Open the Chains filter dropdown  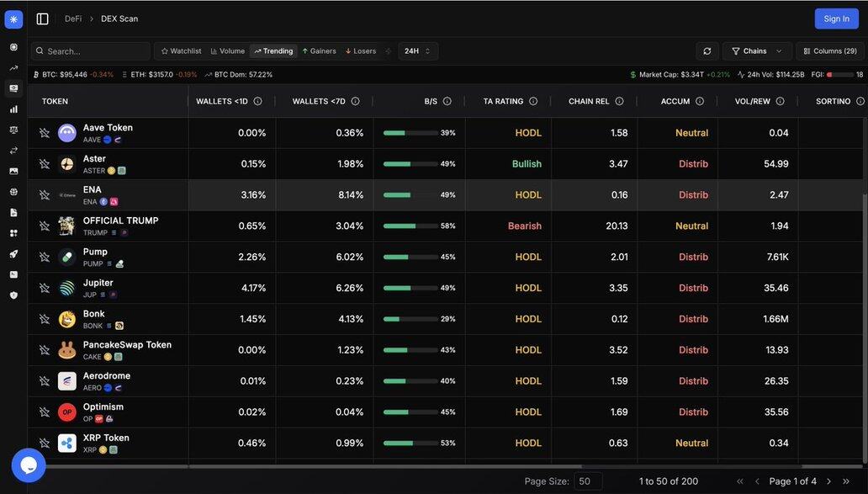[x=756, y=51]
